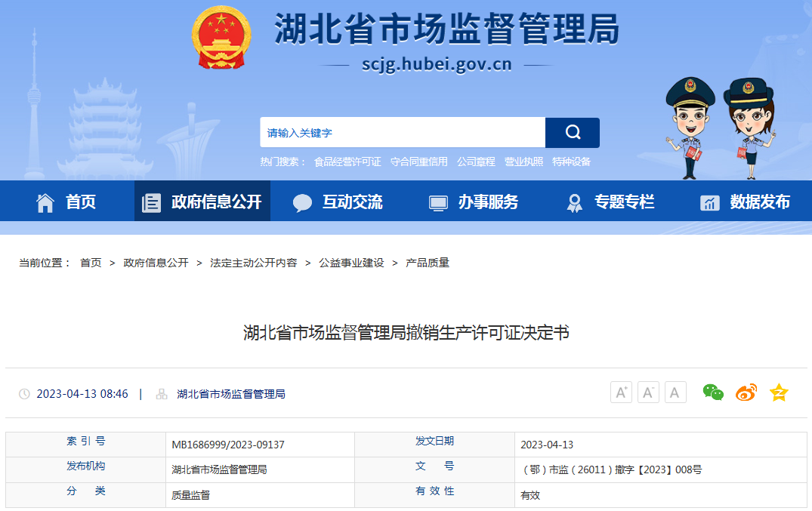Click hot search 守合同重信用
The height and width of the screenshot is (511, 812).
(x=419, y=162)
